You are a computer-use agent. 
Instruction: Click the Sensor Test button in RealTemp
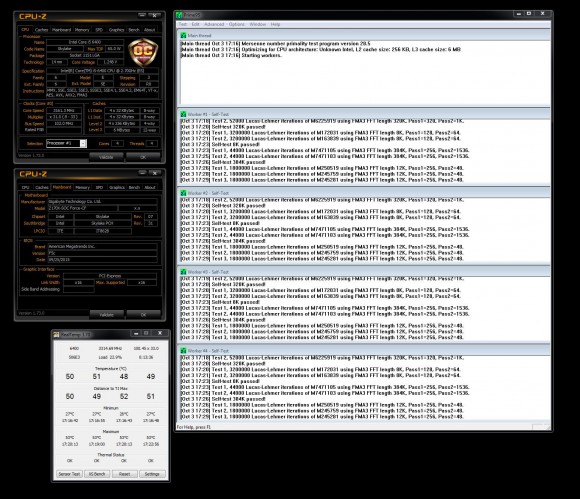[69, 474]
